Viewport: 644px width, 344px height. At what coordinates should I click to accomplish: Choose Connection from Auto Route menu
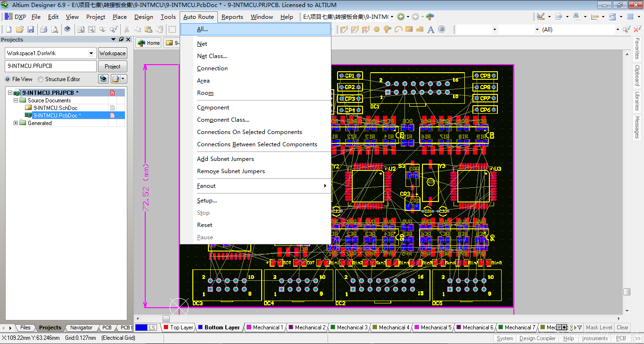212,68
